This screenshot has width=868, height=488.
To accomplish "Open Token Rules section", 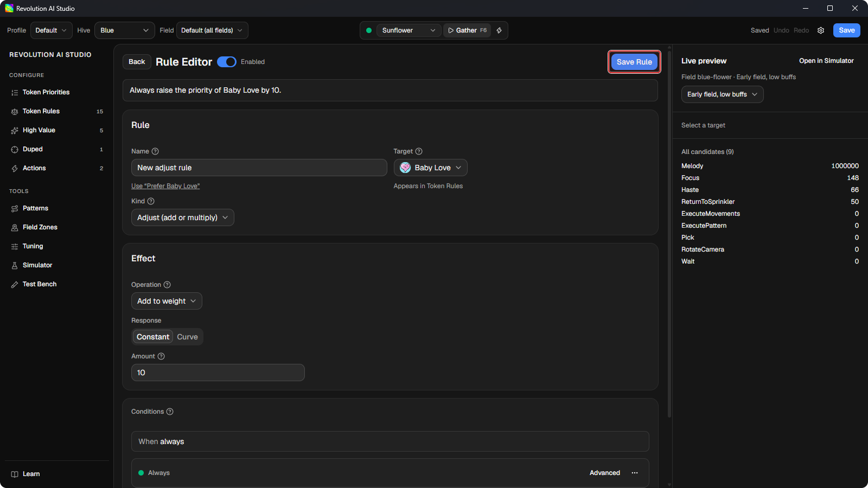I will pos(56,111).
